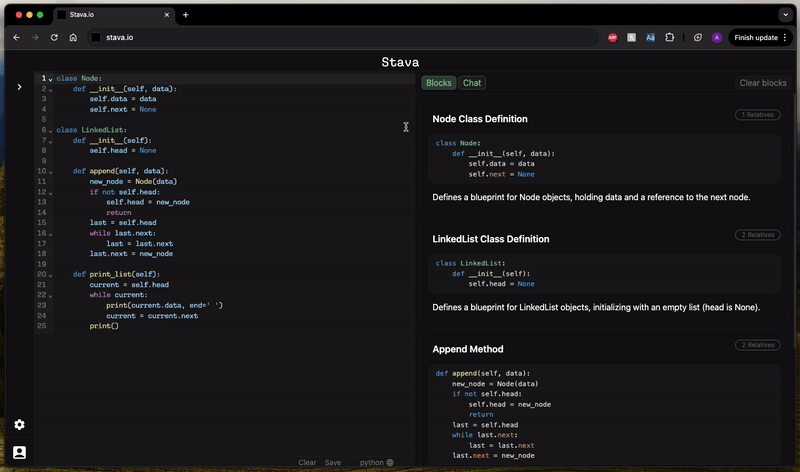
Task: Click LinkedList class code snippet block
Action: pos(605,274)
